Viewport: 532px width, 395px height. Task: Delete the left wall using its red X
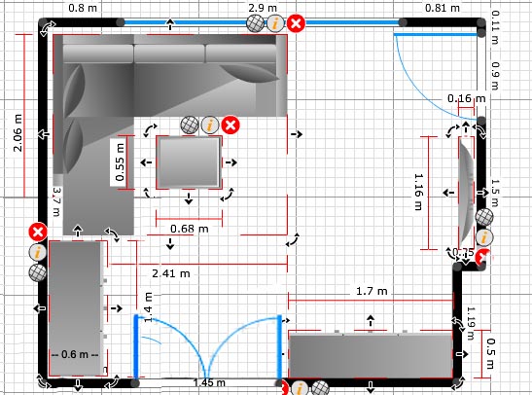coord(38,233)
